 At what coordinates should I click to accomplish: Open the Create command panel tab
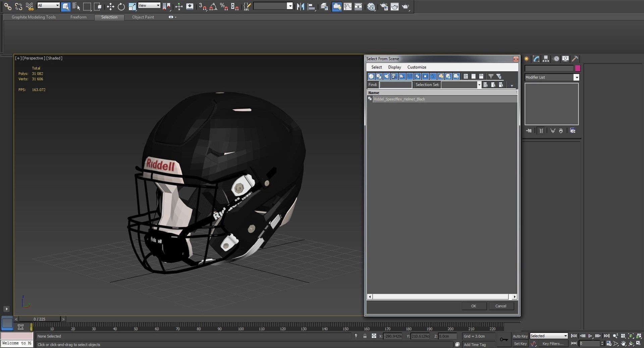point(527,59)
